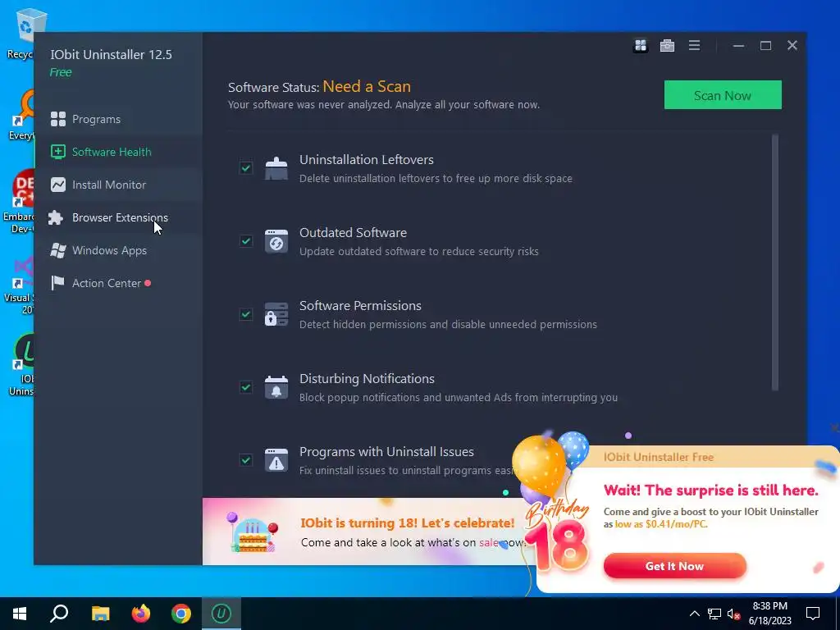Open Windows notification center
The image size is (840, 630).
tap(813, 614)
